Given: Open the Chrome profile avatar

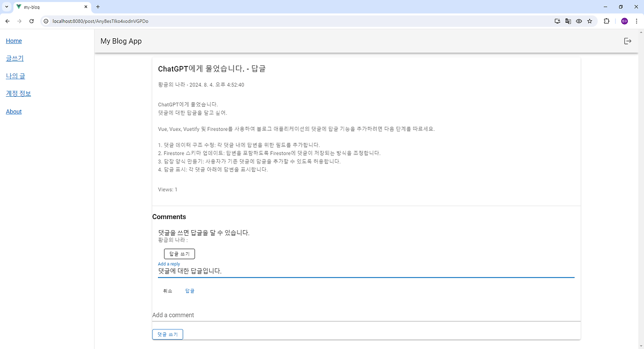Looking at the screenshot, I should pos(624,21).
